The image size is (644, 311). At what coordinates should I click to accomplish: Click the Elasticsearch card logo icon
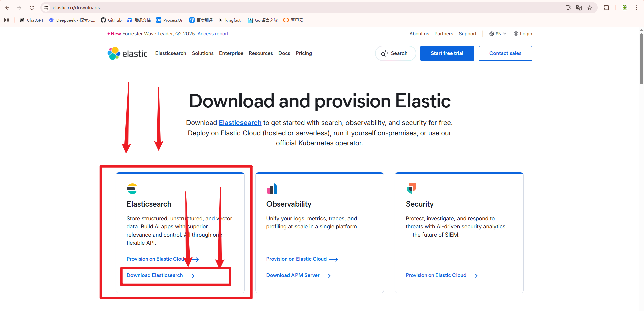[x=132, y=189]
